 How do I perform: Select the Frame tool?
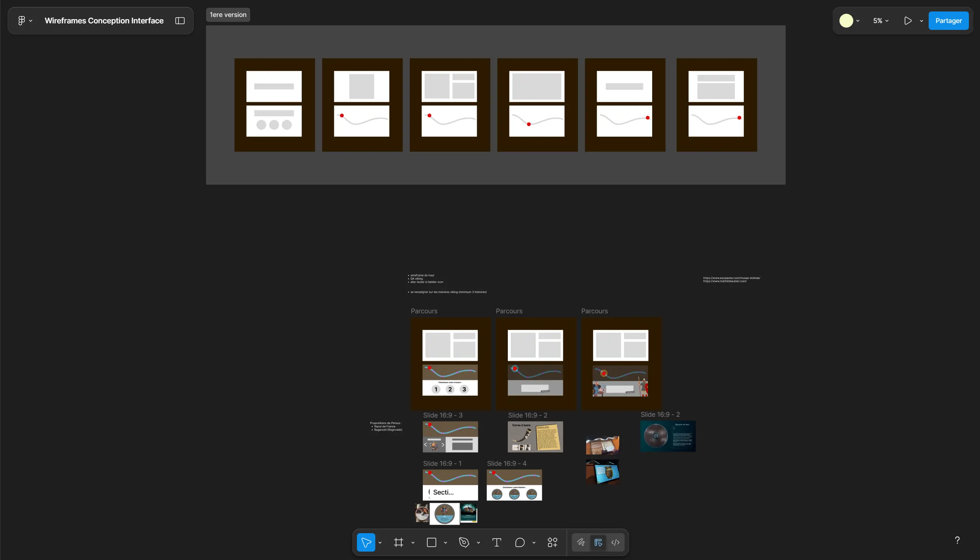click(x=398, y=542)
